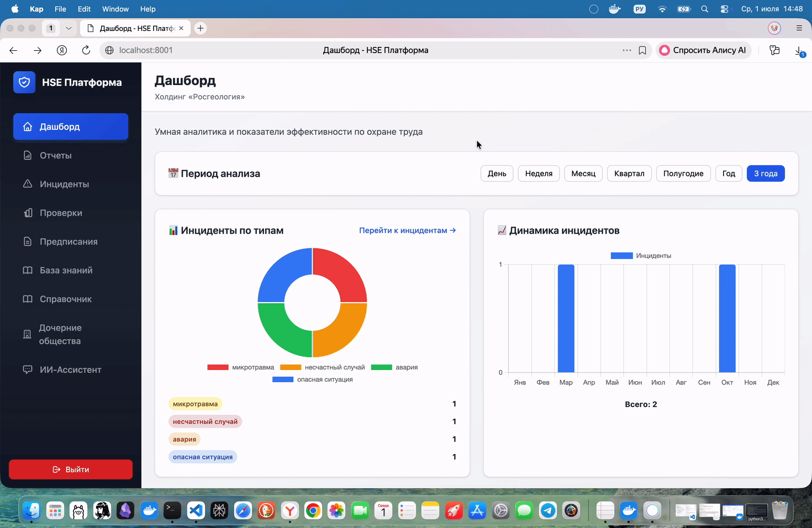Open the tab group counter 1
This screenshot has width=812, height=528.
tap(51, 28)
